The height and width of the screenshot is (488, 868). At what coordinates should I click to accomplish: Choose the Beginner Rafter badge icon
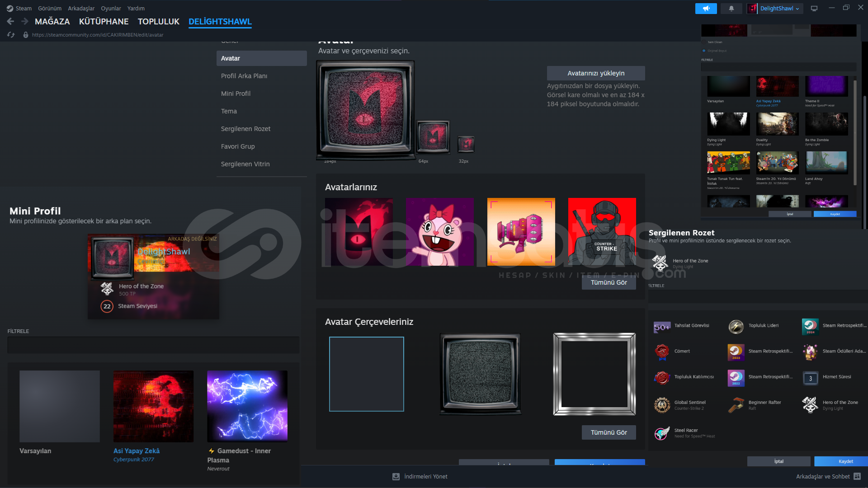tap(736, 405)
